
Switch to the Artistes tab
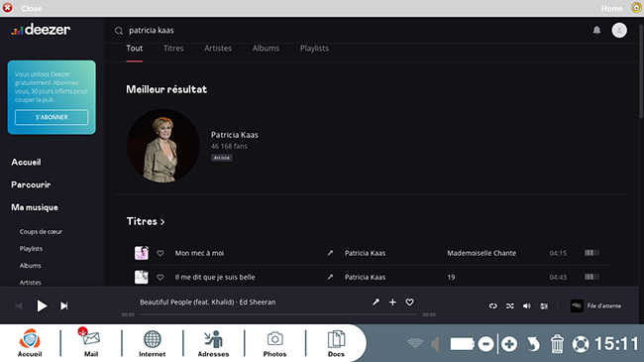[x=218, y=49]
